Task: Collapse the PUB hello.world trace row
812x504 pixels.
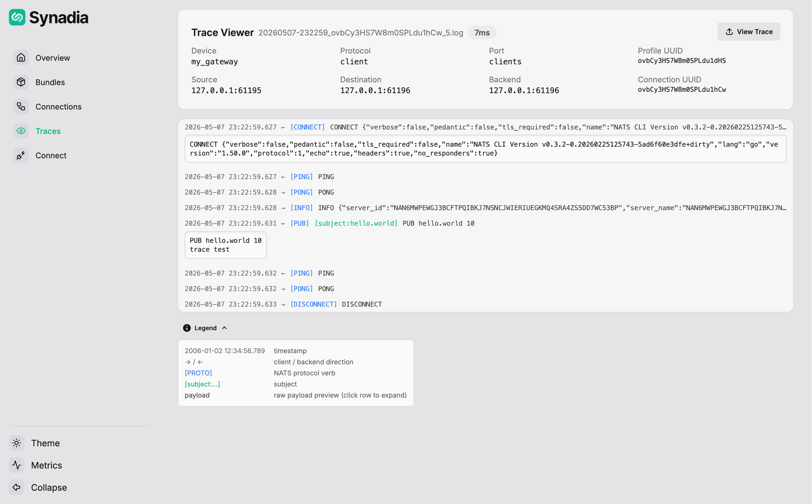Action: tap(486, 223)
